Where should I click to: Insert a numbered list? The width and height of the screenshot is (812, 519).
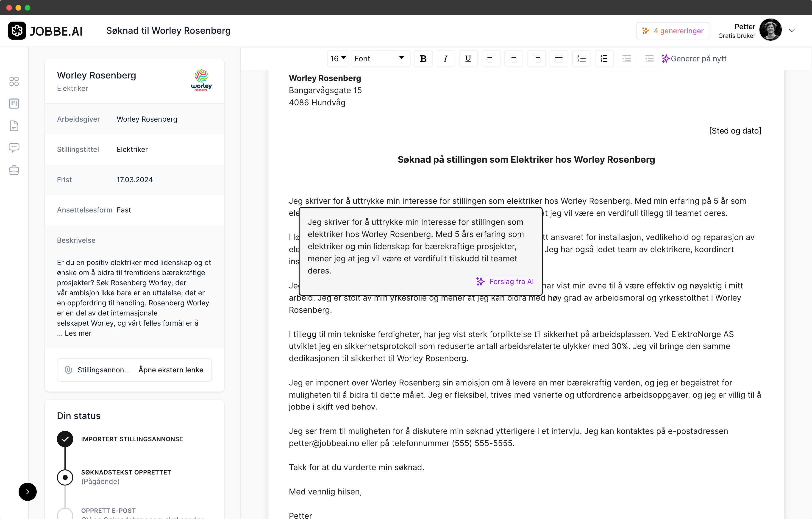604,59
